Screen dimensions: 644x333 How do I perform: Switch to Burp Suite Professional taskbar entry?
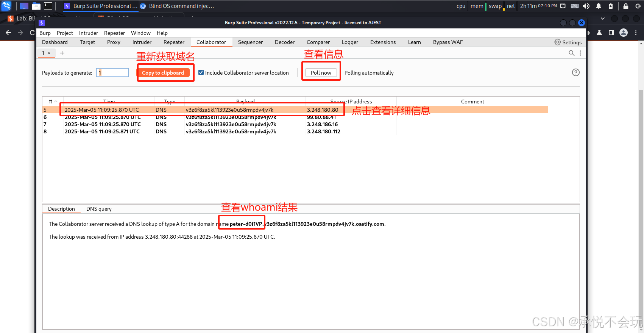point(100,6)
